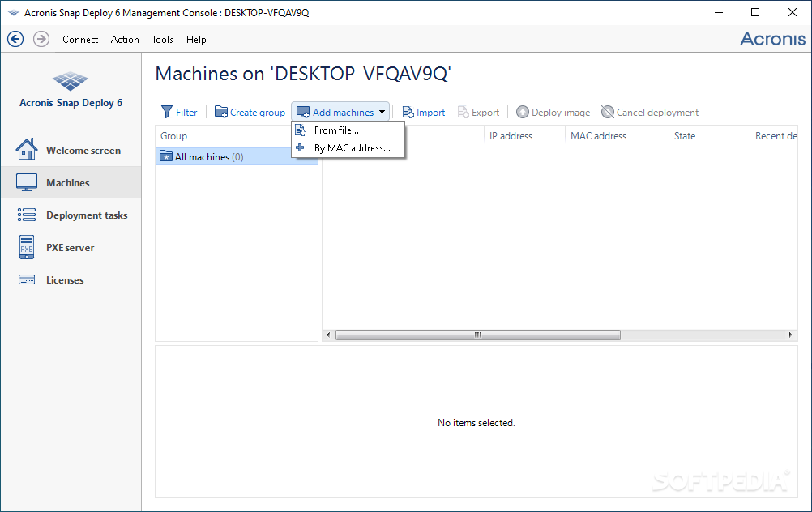Close the Management Console window
Image resolution: width=812 pixels, height=512 pixels.
point(793,12)
